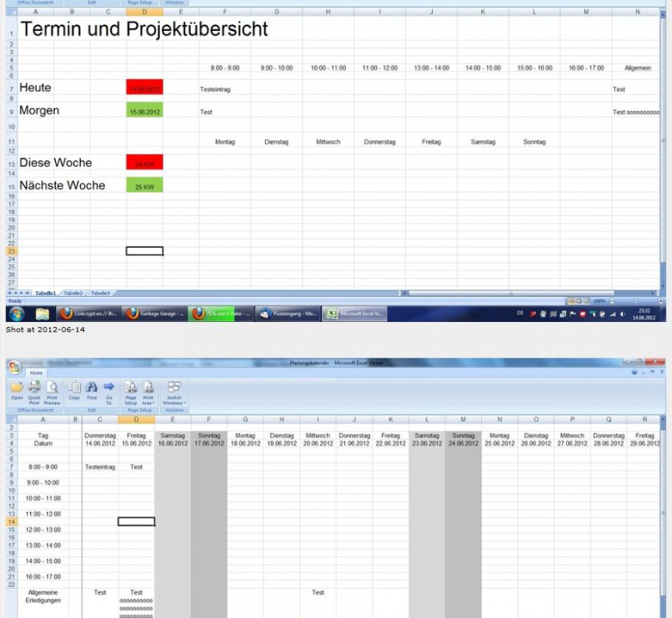
Task: Activate the Microsoft Excel Viewer taskbar button
Action: (x=355, y=314)
